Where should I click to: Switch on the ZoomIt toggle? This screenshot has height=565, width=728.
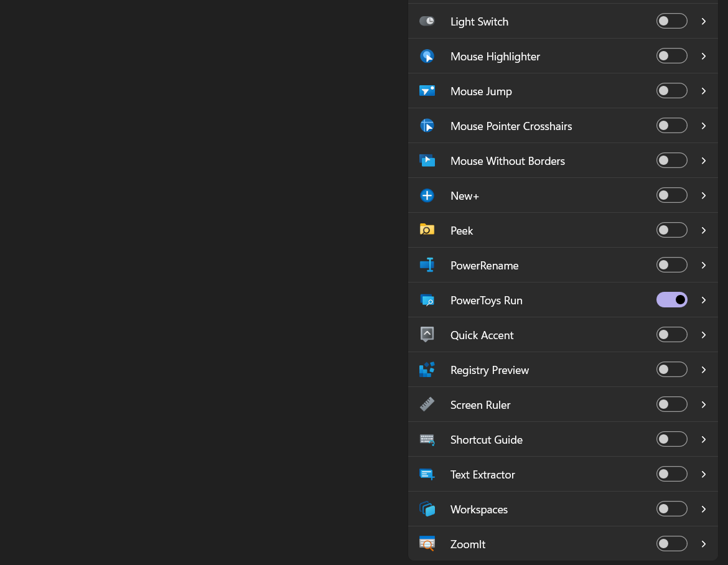pos(671,543)
